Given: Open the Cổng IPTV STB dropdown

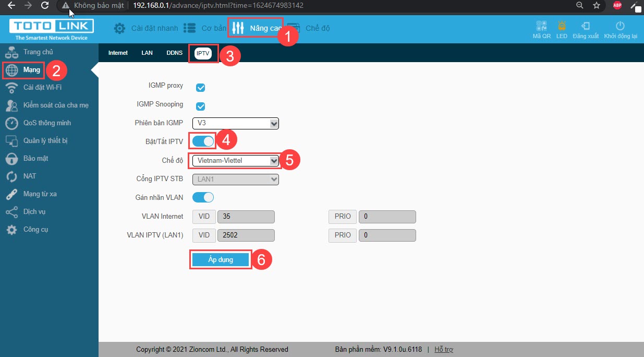Looking at the screenshot, I should tap(236, 179).
